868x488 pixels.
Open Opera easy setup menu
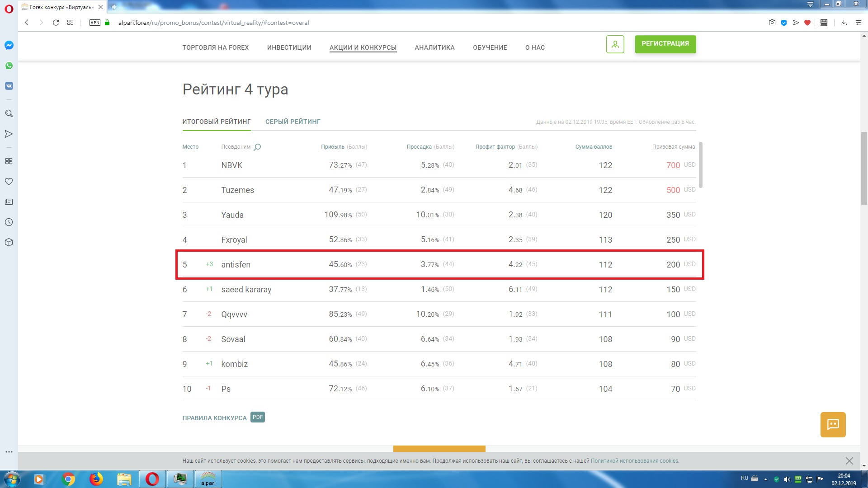point(859,23)
